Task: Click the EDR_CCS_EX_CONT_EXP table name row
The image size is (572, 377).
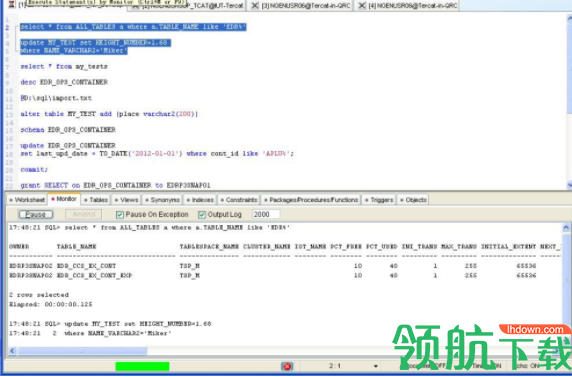Action: (94, 276)
